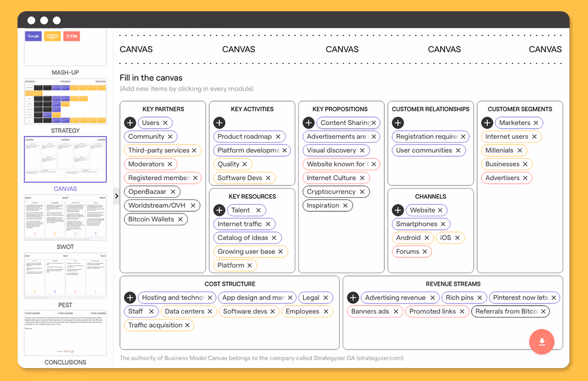The width and height of the screenshot is (588, 381).
Task: Open the CONCLUSIONS slide thumbnail
Action: tap(65, 333)
